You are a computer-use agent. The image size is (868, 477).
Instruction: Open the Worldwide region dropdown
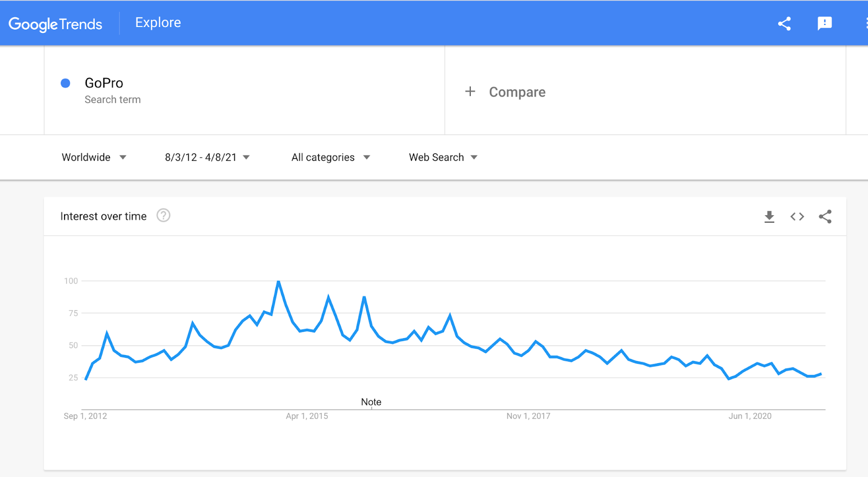pos(93,157)
